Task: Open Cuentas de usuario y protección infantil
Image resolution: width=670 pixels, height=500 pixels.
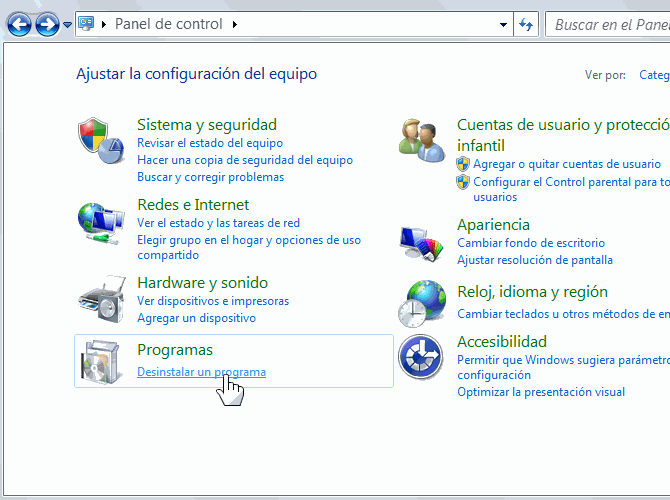Action: pos(563,135)
